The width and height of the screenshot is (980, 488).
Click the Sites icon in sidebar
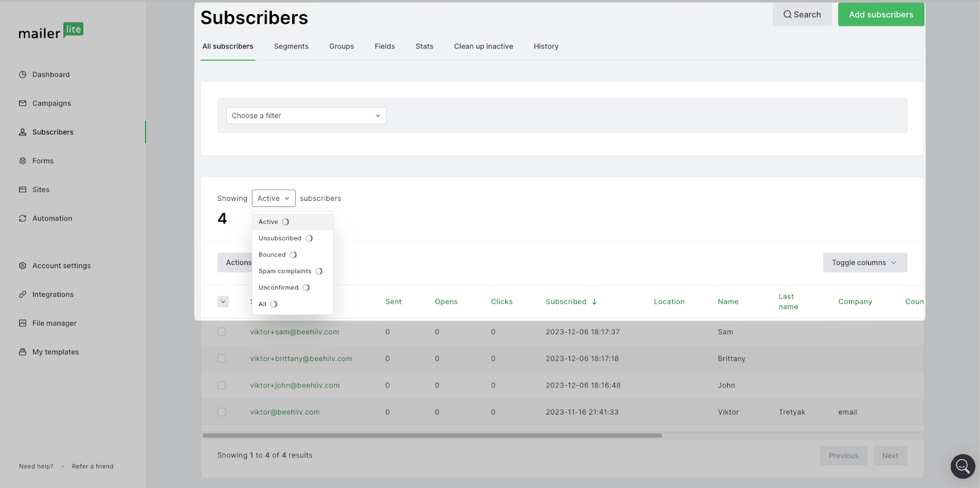23,190
